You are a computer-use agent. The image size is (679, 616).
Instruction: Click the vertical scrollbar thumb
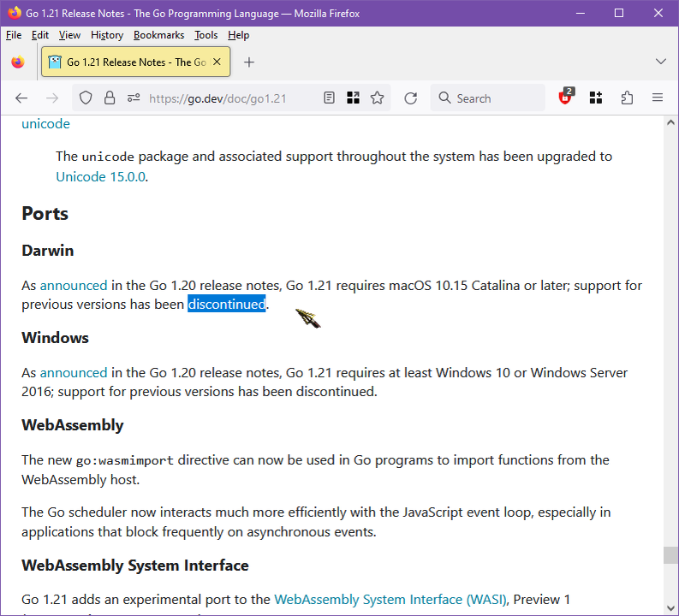tap(670, 555)
